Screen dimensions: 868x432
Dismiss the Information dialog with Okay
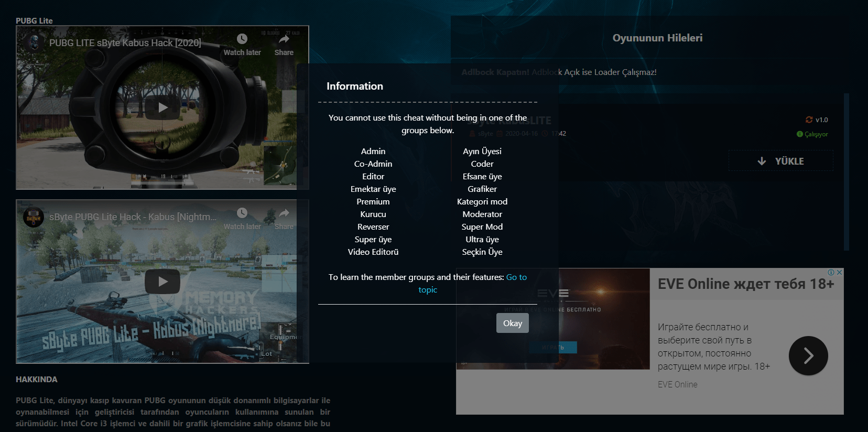[513, 323]
